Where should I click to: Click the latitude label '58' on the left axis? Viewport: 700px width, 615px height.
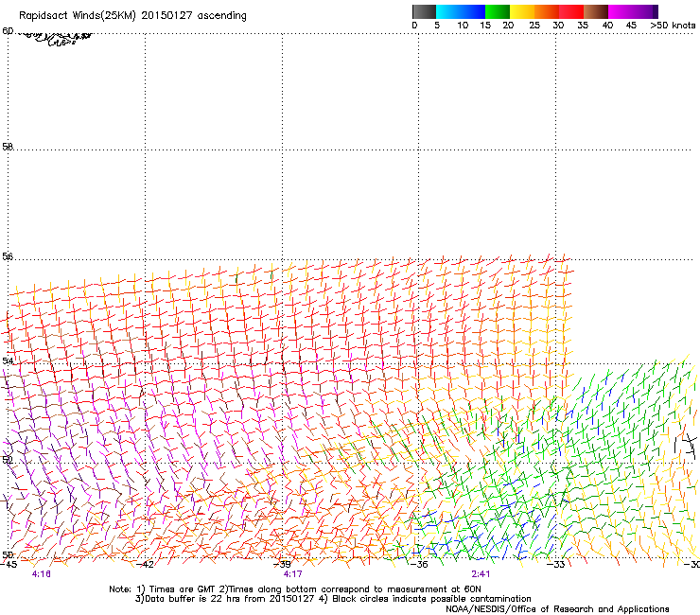(8, 147)
